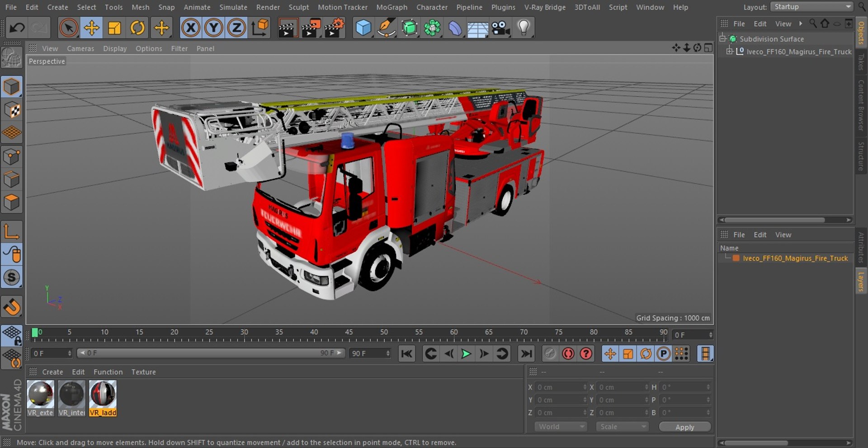Add a Camera object
This screenshot has width=868, height=448.
pos(501,28)
